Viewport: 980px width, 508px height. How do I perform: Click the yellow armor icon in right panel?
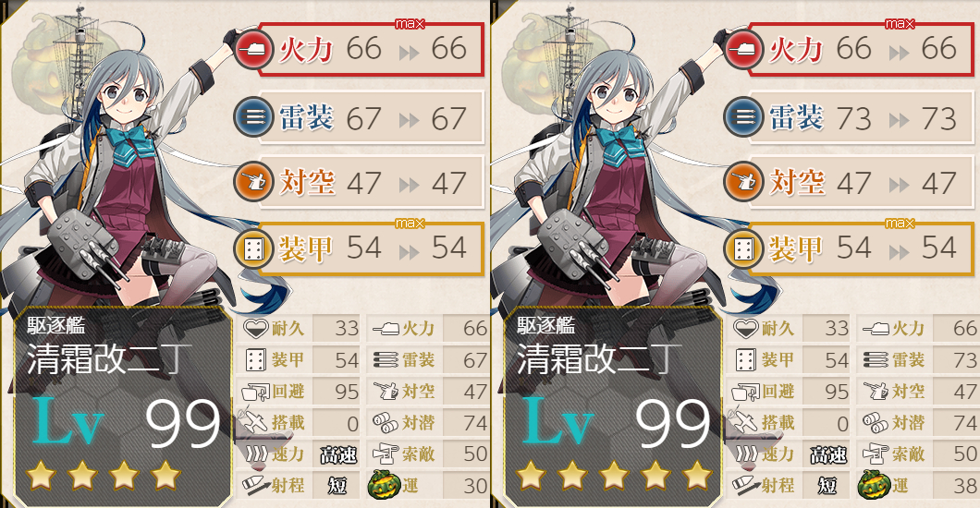(743, 249)
